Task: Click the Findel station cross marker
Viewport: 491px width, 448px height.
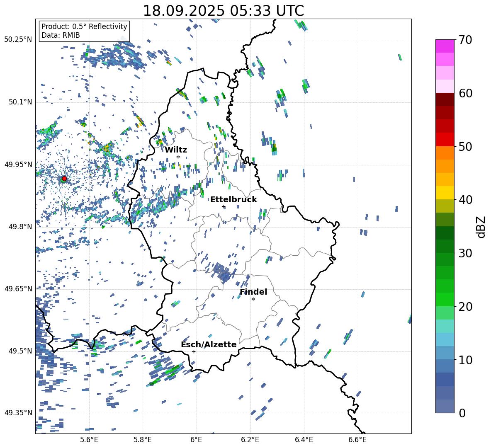Action: 253,299
